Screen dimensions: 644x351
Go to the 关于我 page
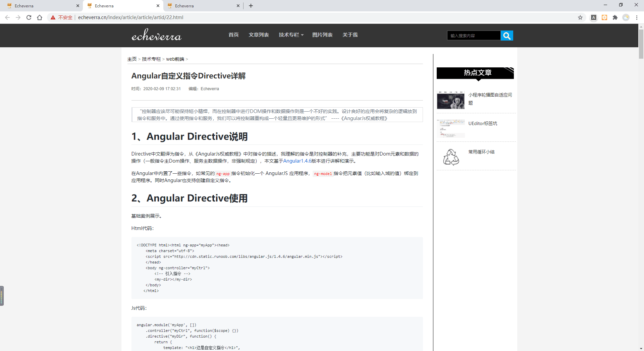pyautogui.click(x=350, y=35)
